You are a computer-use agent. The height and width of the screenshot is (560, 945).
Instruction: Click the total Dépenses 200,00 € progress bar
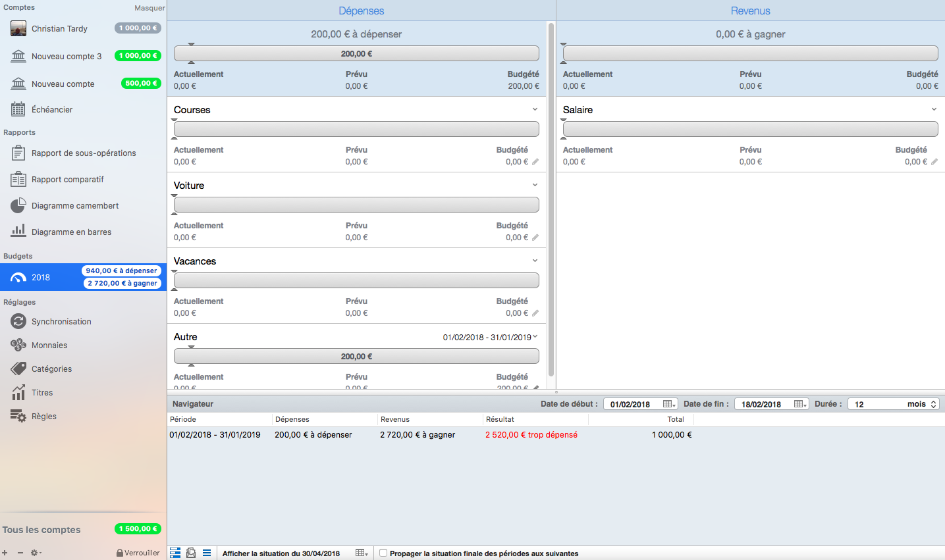[x=356, y=54]
